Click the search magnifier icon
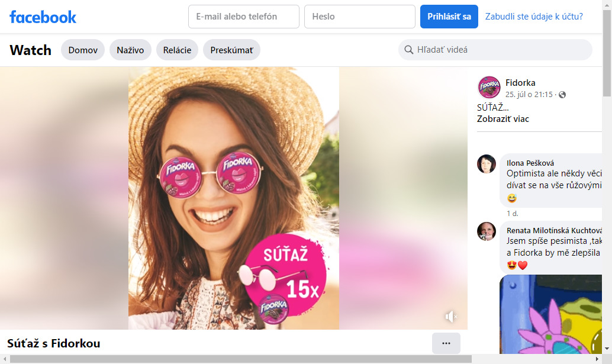 pyautogui.click(x=408, y=50)
